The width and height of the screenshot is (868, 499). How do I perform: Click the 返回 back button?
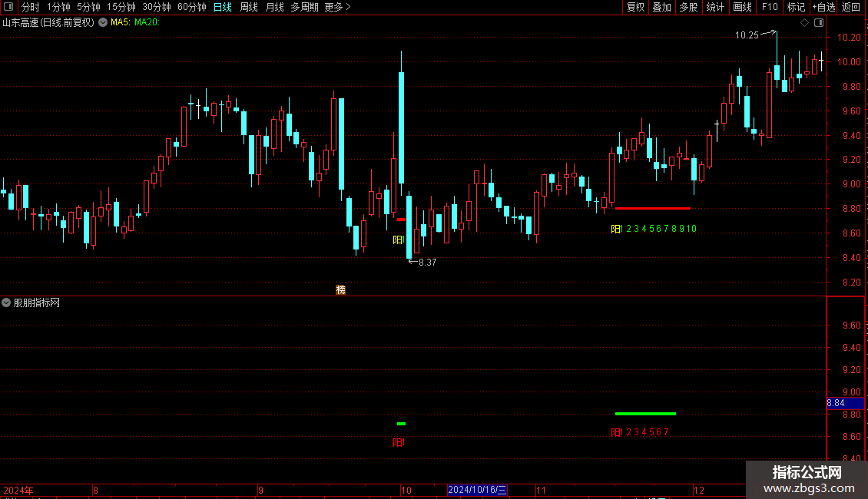[x=851, y=7]
